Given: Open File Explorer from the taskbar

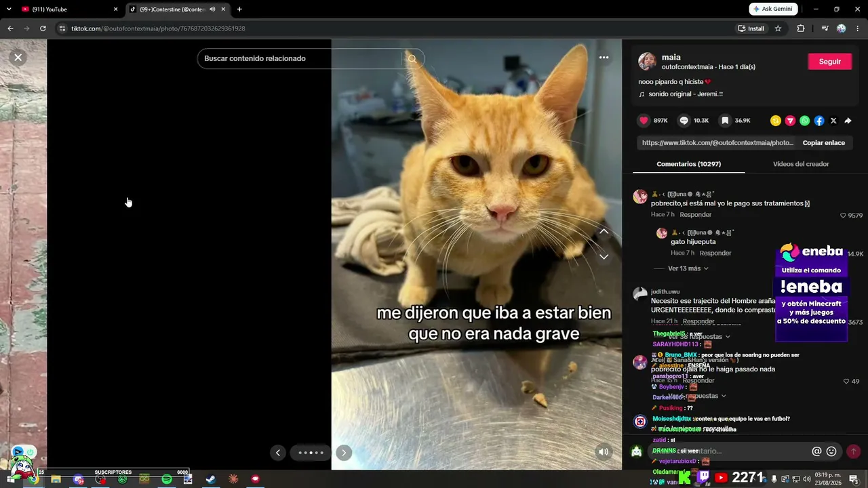Looking at the screenshot, I should click(56, 479).
